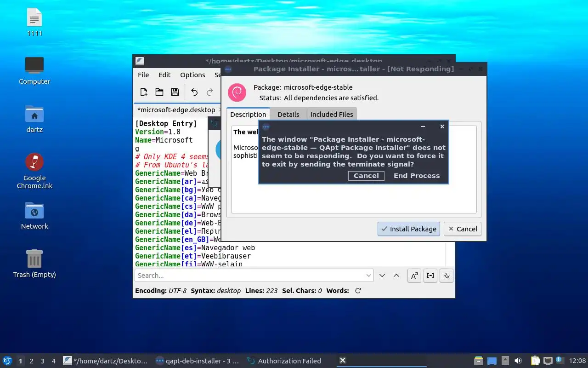Viewport: 588px width, 368px height.
Task: Open Google Chrome.lnk desktop icon
Action: click(34, 171)
